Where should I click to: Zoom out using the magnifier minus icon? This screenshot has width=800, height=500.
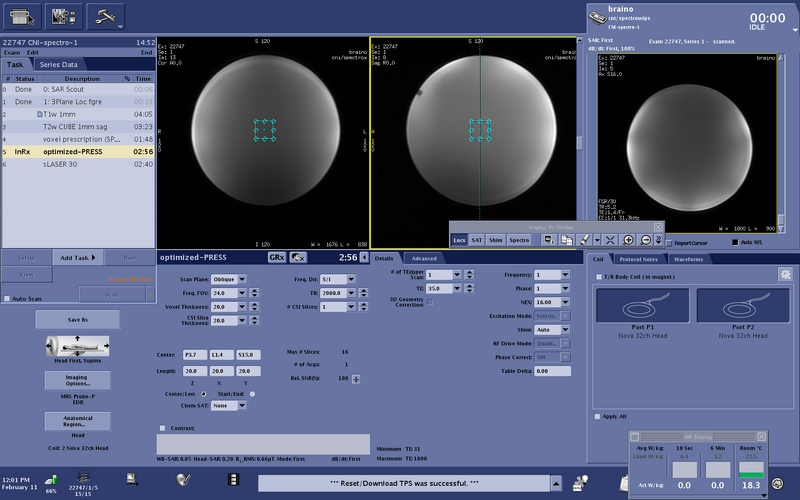click(x=645, y=240)
